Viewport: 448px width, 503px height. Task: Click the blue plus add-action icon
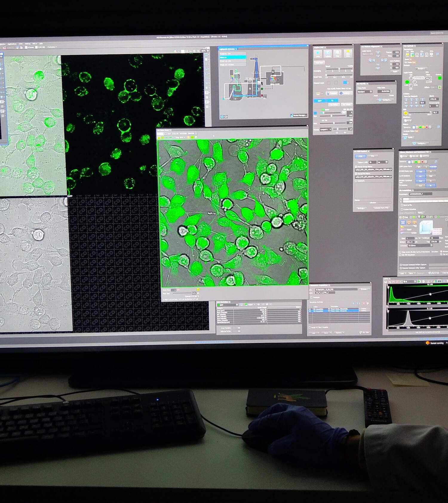tap(353, 303)
